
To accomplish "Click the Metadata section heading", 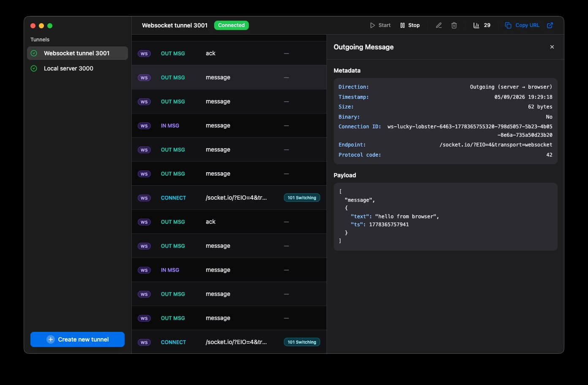I will pyautogui.click(x=347, y=70).
